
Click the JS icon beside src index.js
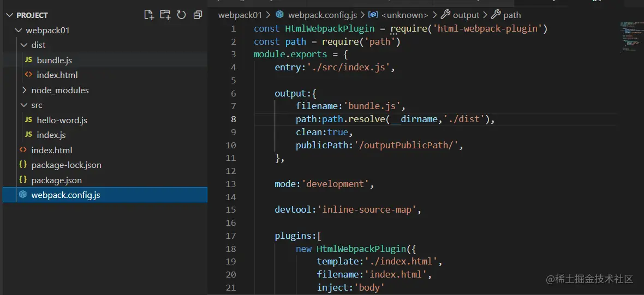coord(28,135)
